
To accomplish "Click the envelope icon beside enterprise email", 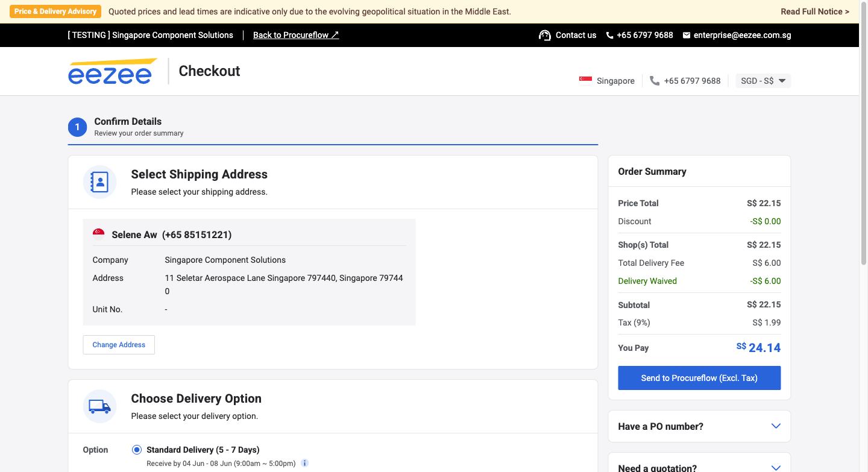I will tap(687, 35).
